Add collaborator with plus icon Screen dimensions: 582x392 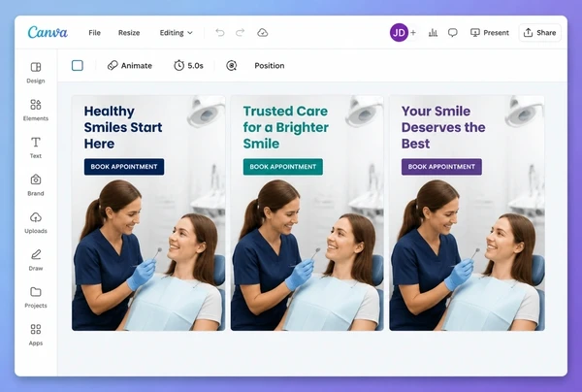point(413,33)
